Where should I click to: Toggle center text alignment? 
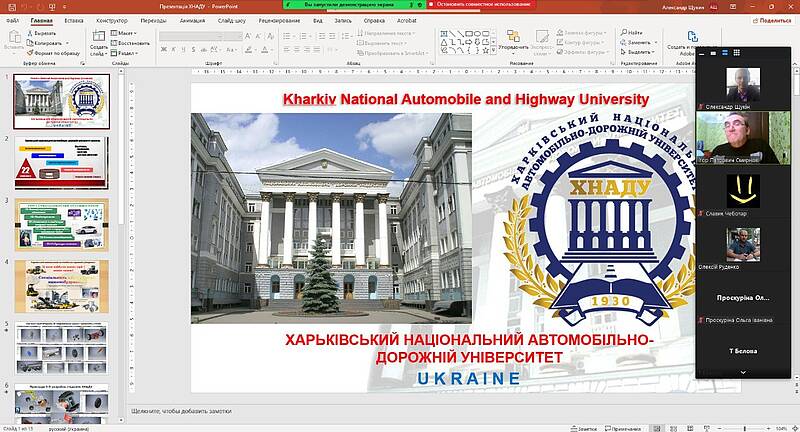[x=297, y=49]
